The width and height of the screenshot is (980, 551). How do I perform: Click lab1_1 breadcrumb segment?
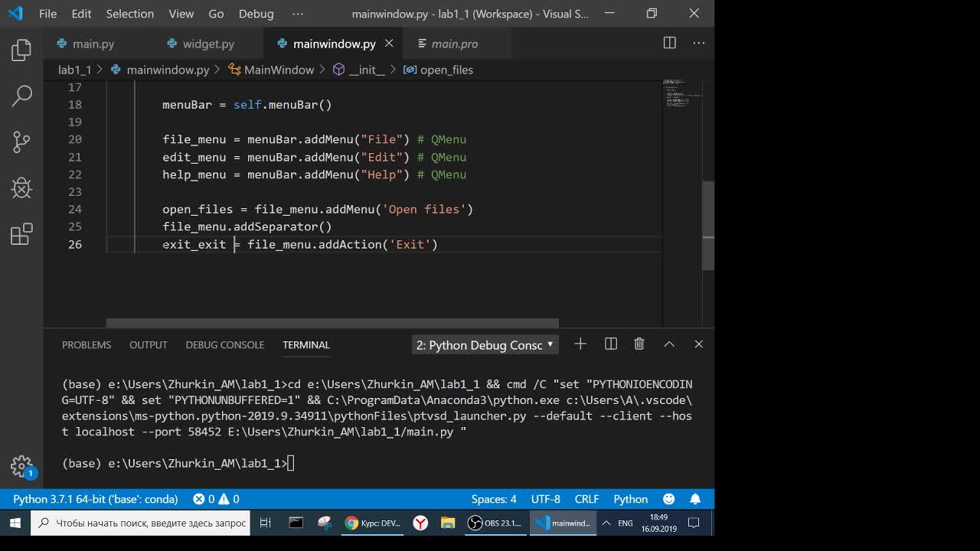(x=75, y=70)
